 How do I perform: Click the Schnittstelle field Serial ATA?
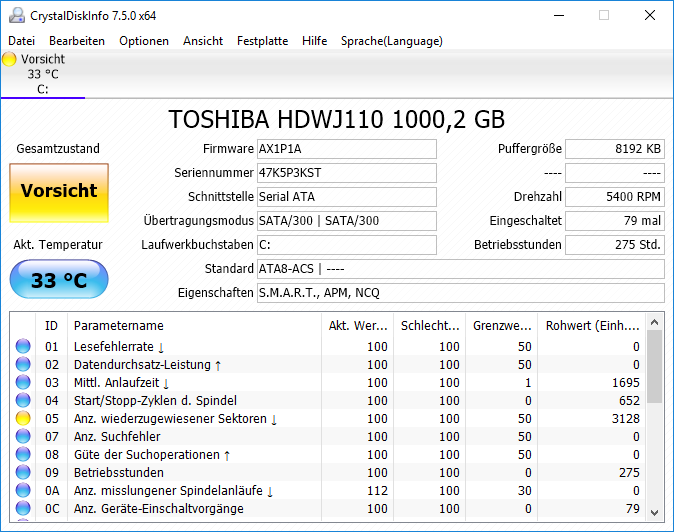347,197
